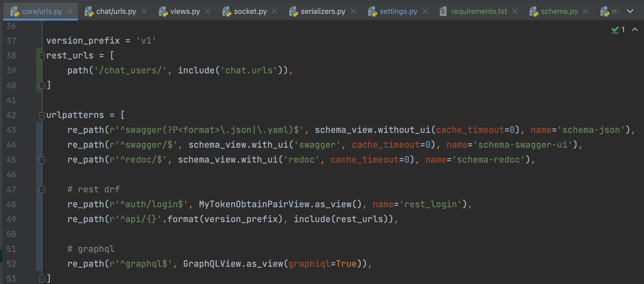Viewport: 644px width, 284px height.
Task: Click fold end marker on line 40
Action: point(42,85)
